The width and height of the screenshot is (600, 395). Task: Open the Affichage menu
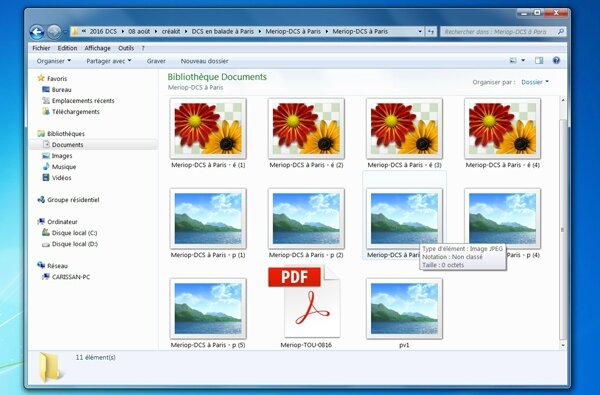[x=97, y=48]
